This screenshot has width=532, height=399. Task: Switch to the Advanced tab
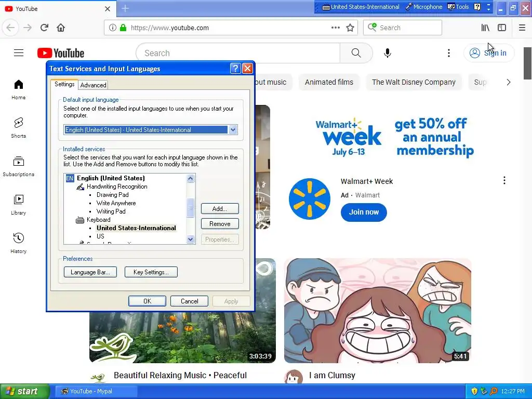tap(94, 85)
